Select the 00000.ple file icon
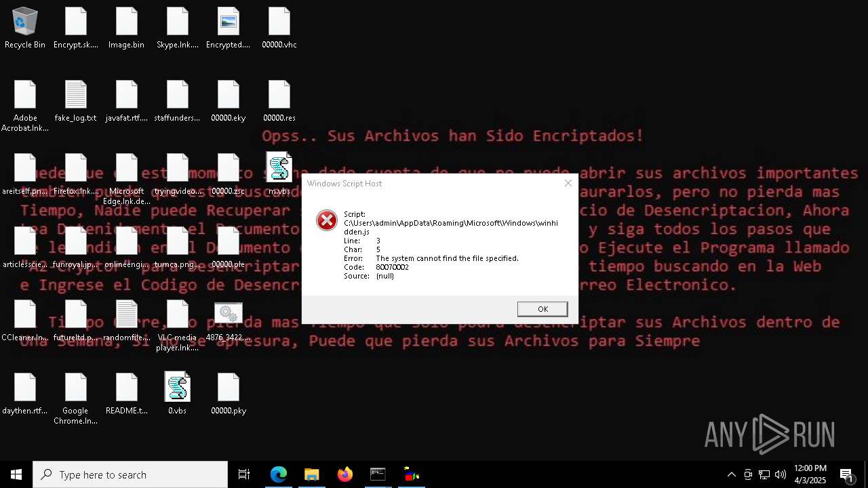This screenshot has width=868, height=488. [x=229, y=248]
